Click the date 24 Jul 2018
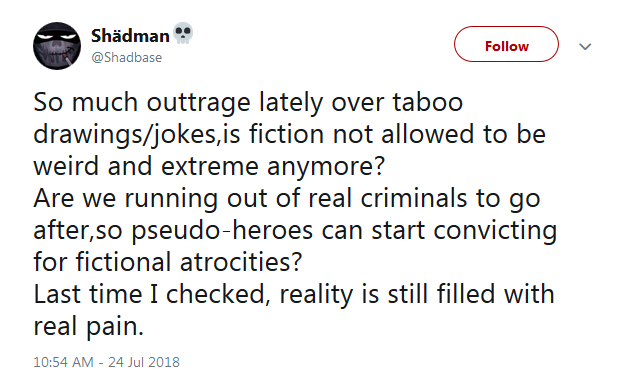620x383 pixels. tap(144, 362)
